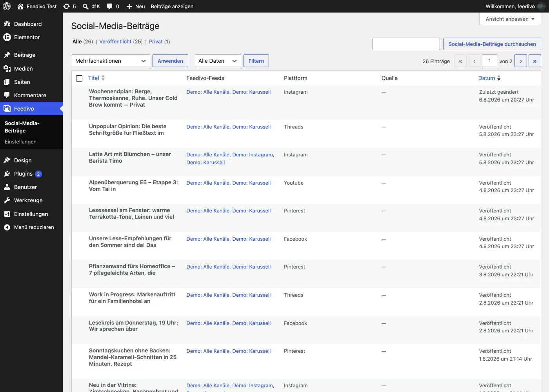Viewport: 549px width, 392px height.
Task: Click the Menü reduzieren collapse arrow icon
Action: pos(7,227)
